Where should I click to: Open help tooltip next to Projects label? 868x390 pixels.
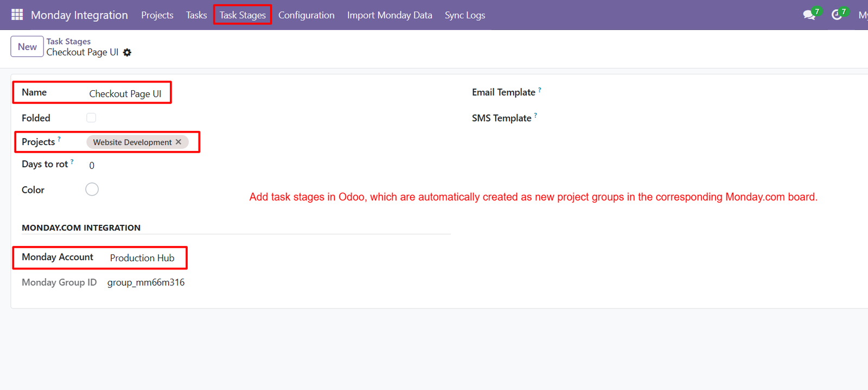point(59,139)
